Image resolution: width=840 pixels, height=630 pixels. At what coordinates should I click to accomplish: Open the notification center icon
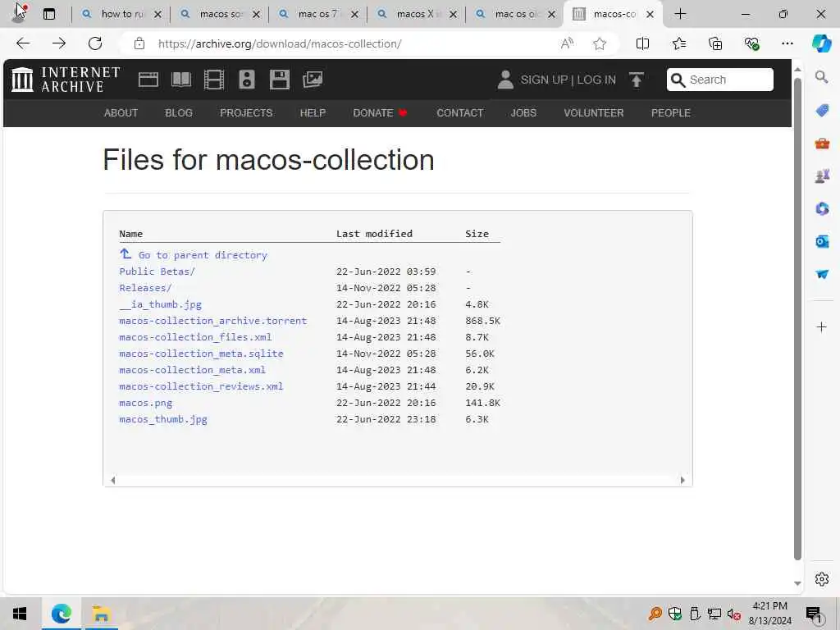pyautogui.click(x=814, y=614)
